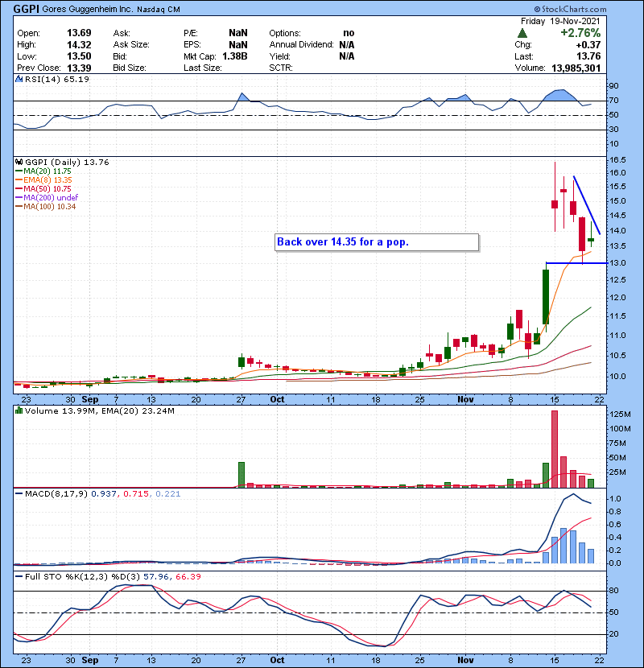Click the MA(100) 10.34 legend entry
The image size is (644, 668).
[x=46, y=207]
